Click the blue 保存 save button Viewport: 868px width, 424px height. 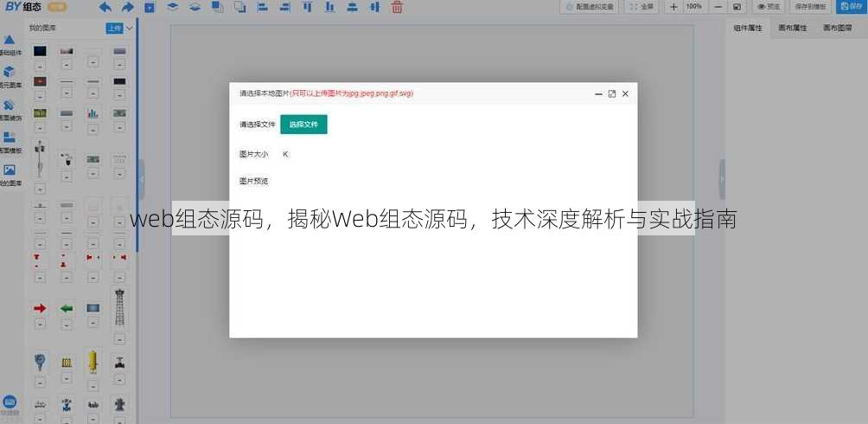tap(852, 7)
